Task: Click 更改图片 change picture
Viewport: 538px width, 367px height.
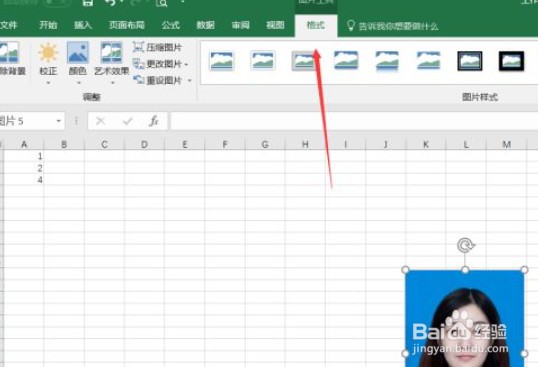Action: coord(157,64)
